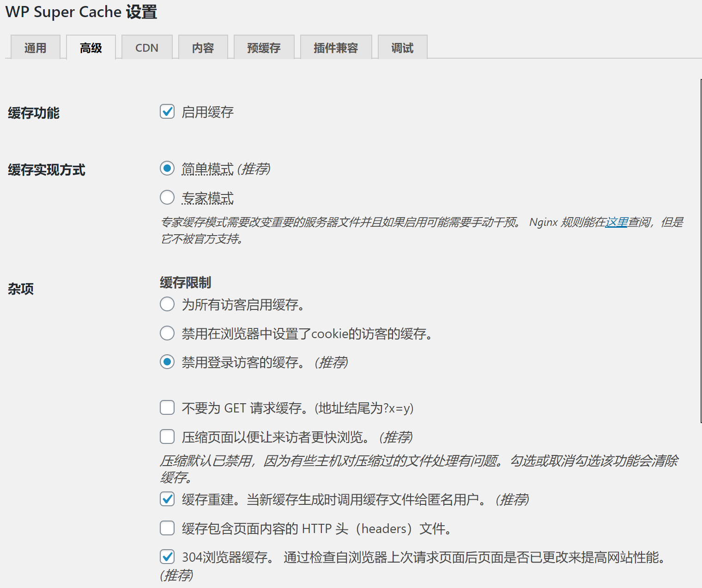Toggle the 304浏览器缓存 checkbox
Viewport: 702px width, 588px height.
click(x=167, y=557)
